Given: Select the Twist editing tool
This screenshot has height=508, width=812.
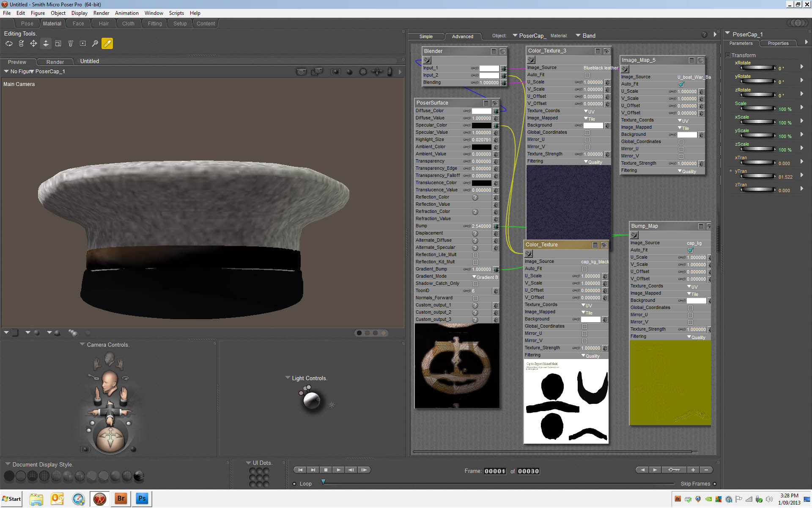Looking at the screenshot, I should 21,44.
